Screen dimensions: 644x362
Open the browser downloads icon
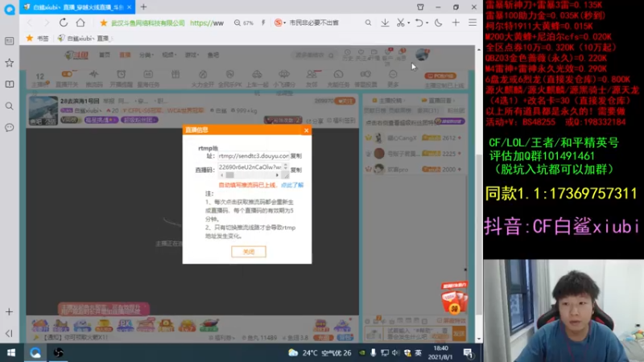[385, 23]
